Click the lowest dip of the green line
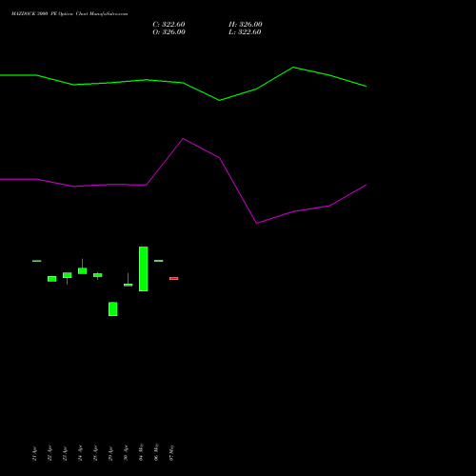 point(220,100)
